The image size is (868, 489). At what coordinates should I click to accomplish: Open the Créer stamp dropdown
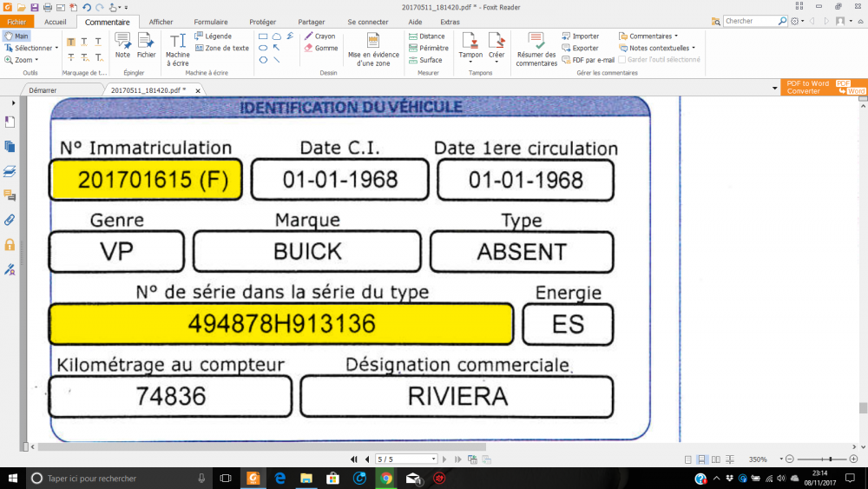point(496,63)
